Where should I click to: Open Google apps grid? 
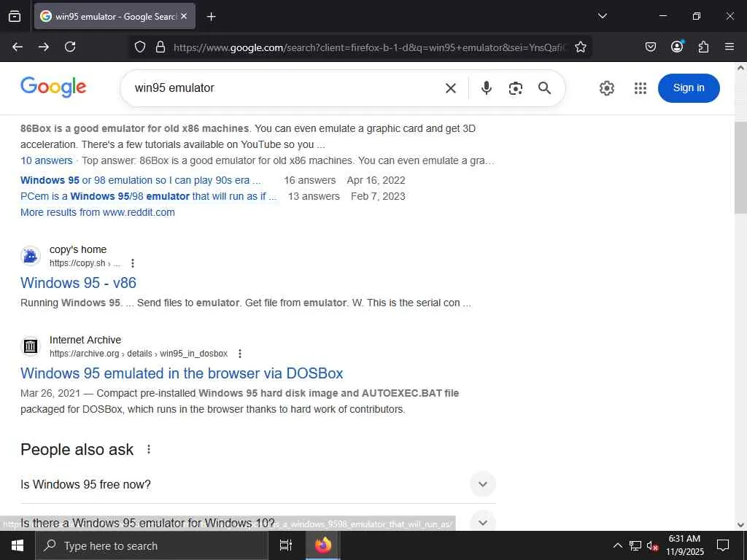tap(640, 88)
